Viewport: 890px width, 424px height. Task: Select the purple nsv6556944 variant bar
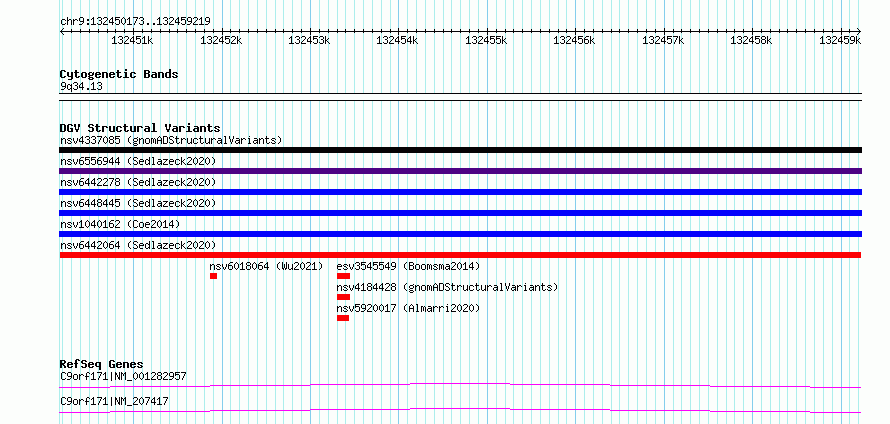(460, 171)
